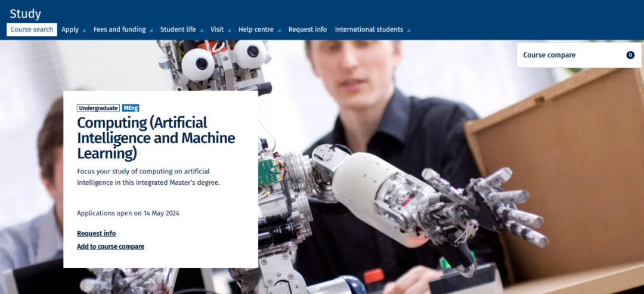The image size is (644, 294).
Task: Click the Applications open date text
Action: tap(128, 213)
